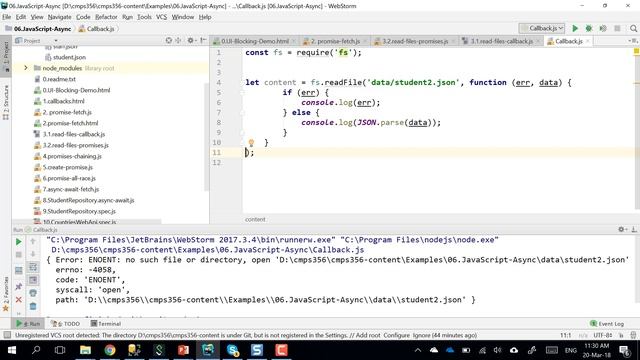This screenshot has height=360, width=640.
Task: Open Run panel settings gear
Action: (622, 229)
